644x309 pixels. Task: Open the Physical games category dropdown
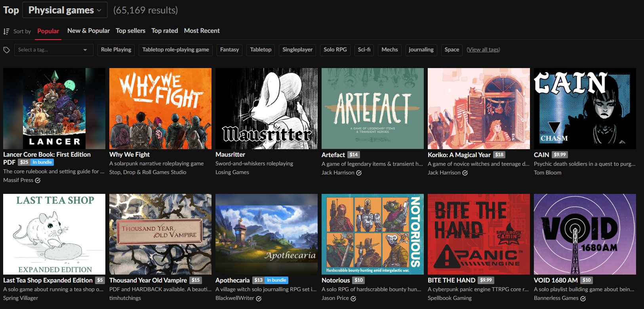tap(65, 10)
